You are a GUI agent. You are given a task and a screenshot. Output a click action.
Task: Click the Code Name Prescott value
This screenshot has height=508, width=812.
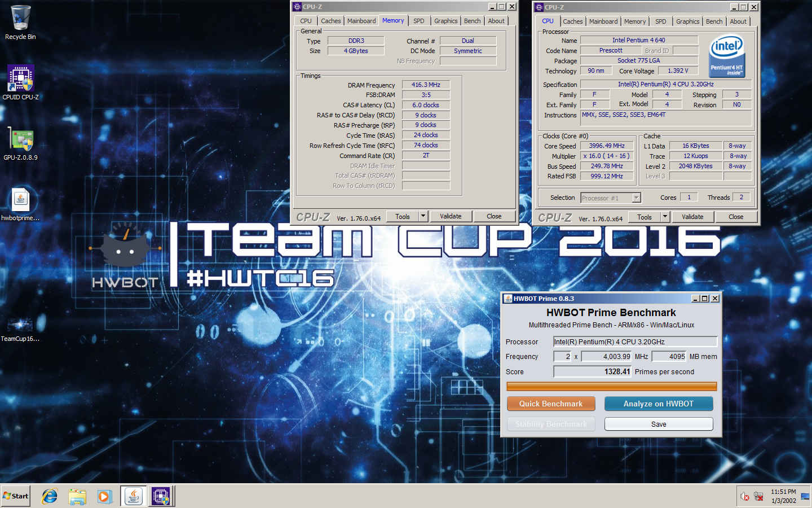611,50
